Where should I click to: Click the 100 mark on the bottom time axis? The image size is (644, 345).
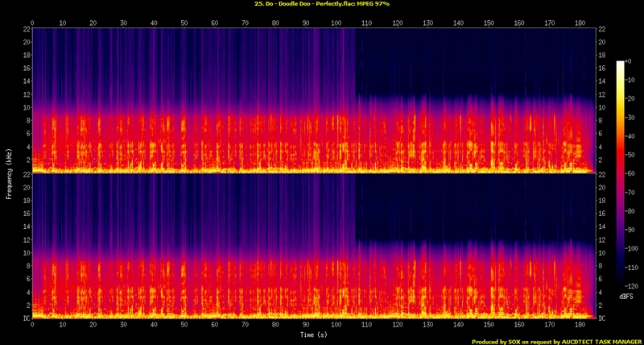336,324
